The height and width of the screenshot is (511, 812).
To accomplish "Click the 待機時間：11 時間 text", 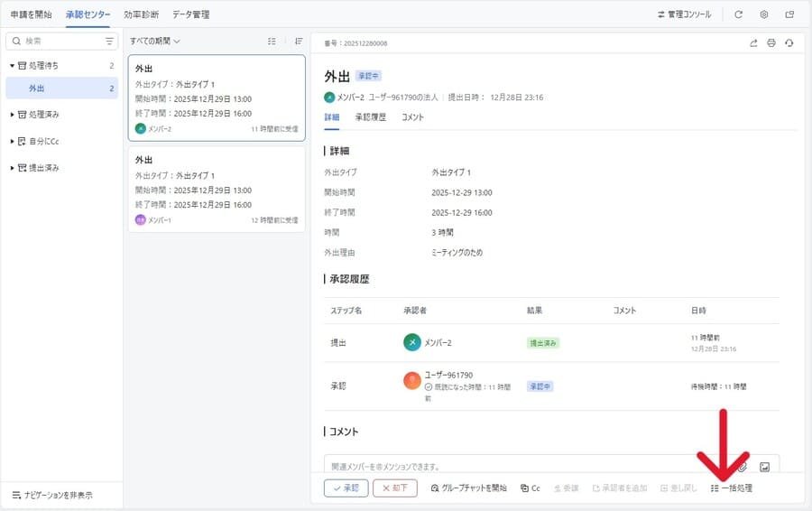I will [x=718, y=386].
